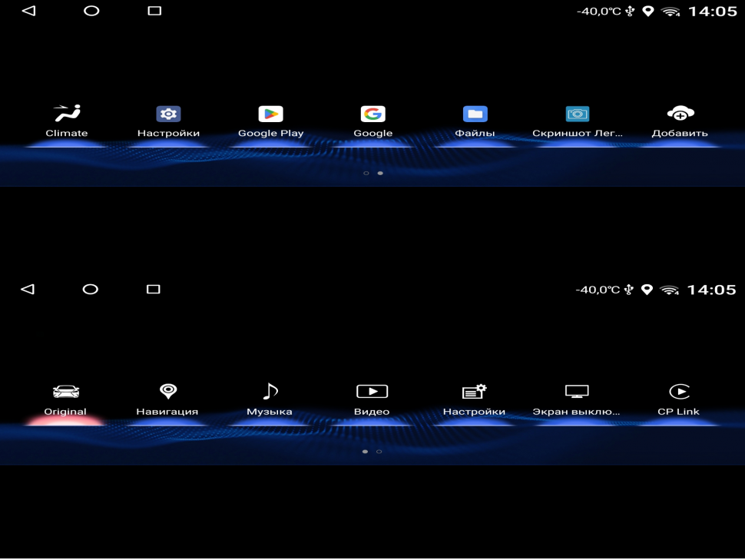The image size is (745, 560).
Task: Open the Original car icon
Action: tap(66, 392)
